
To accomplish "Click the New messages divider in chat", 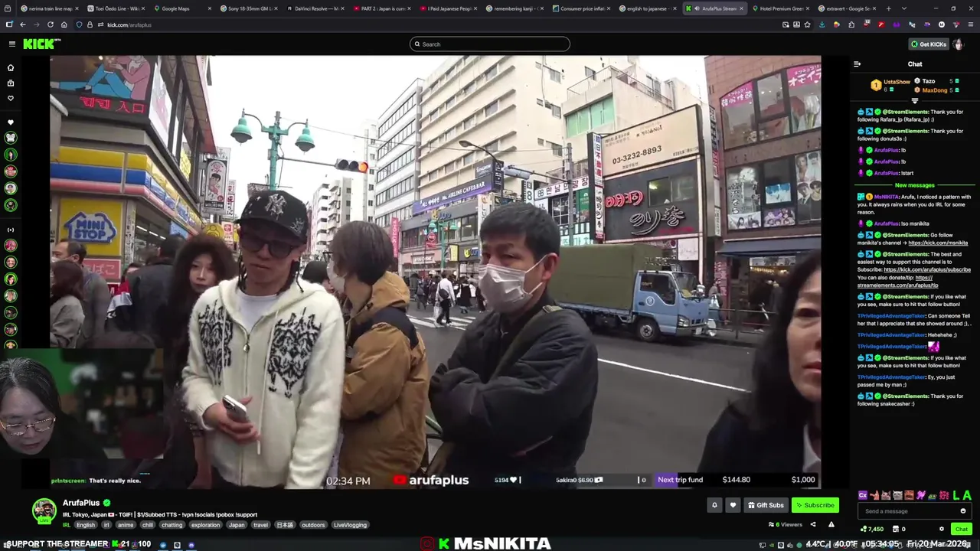I will click(914, 185).
